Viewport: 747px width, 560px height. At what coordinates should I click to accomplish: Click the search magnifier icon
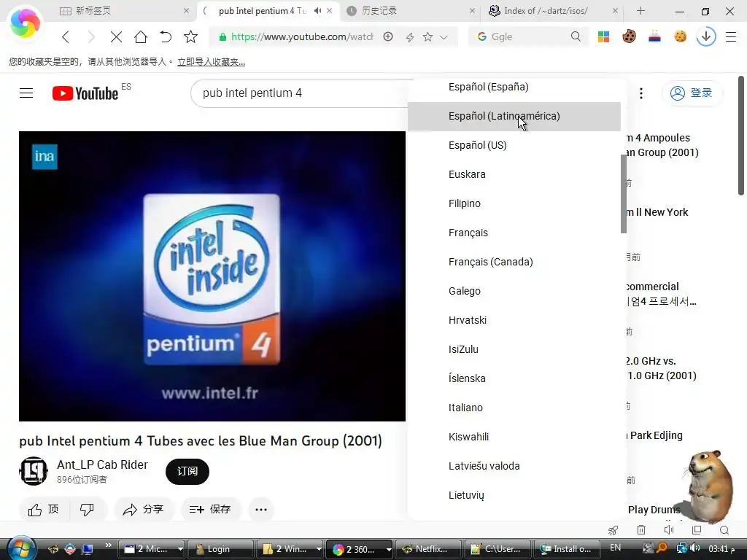576,36
